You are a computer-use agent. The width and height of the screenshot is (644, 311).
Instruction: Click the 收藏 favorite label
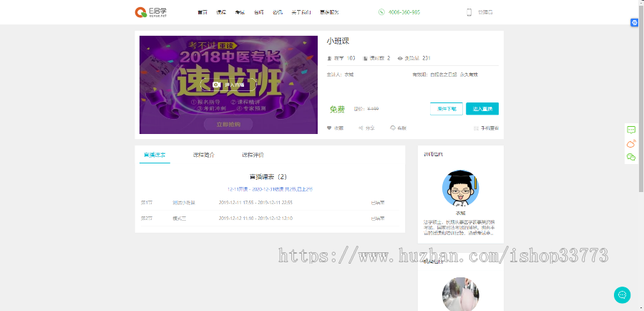[x=338, y=128]
